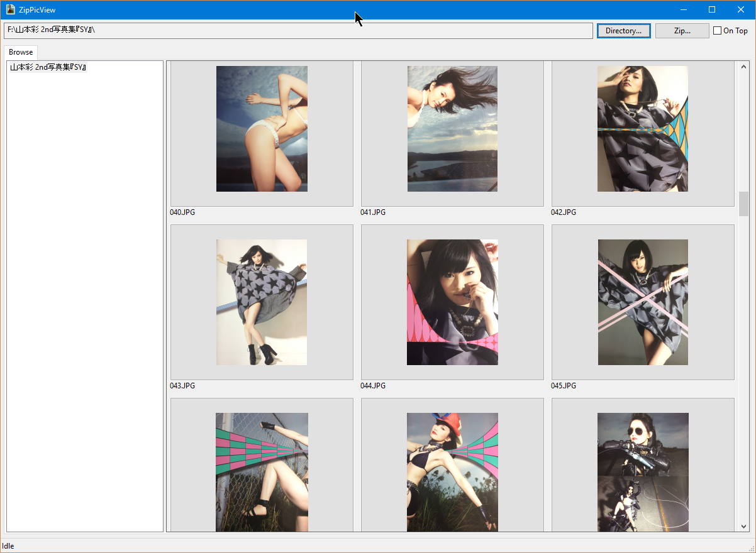Open the Directory... browse button
Viewport: 756px width, 553px height.
click(x=623, y=31)
